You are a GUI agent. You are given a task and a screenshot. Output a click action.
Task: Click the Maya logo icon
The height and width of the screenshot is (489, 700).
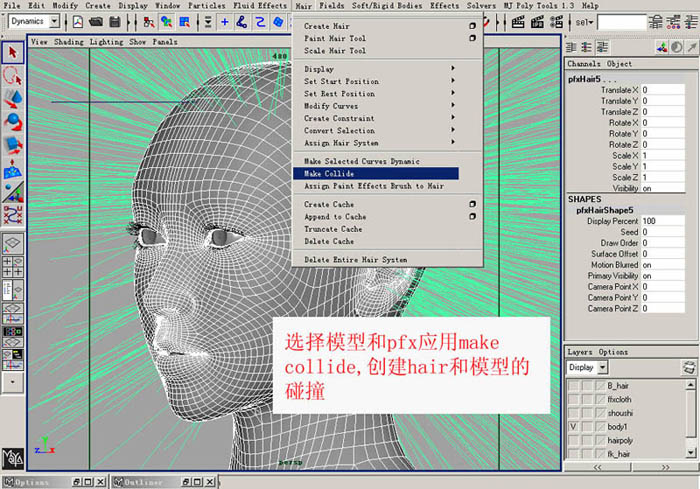tap(12, 458)
